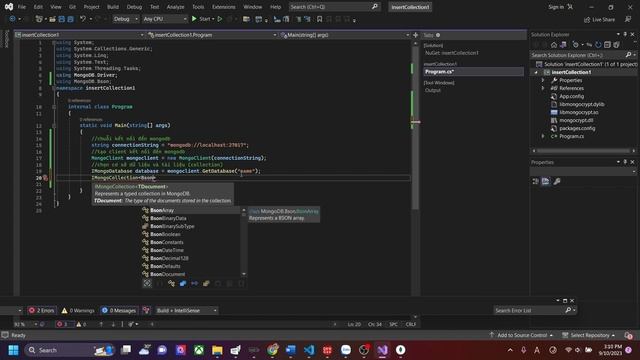Click the Visual Studio search box
This screenshot has height=360, width=640.
334,7
